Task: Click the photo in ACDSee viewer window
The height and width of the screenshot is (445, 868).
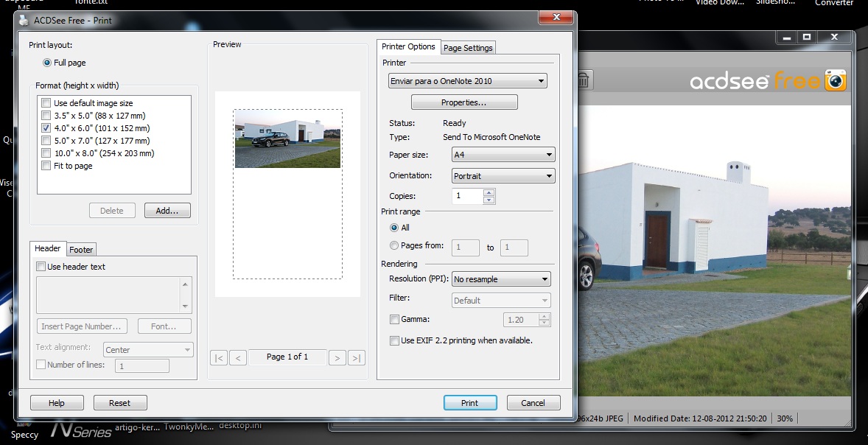Action: click(x=714, y=249)
